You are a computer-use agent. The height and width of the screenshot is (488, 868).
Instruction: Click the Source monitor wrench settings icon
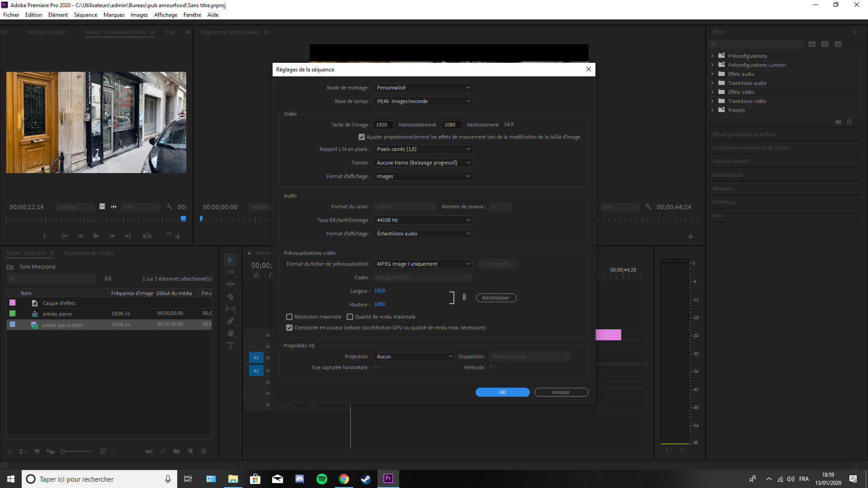(169, 206)
